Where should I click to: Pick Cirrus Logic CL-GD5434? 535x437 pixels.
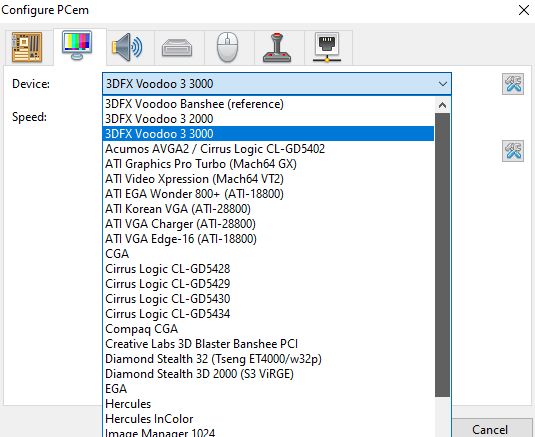click(x=268, y=314)
